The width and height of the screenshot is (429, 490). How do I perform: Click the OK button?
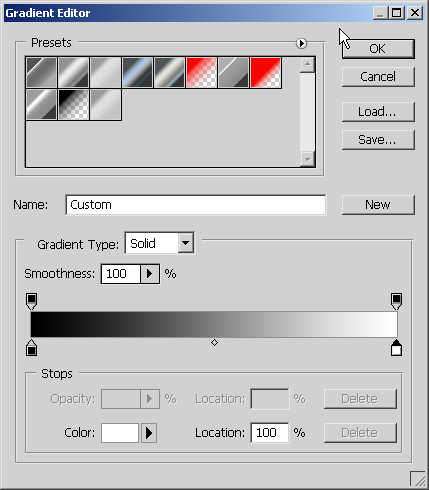pyautogui.click(x=378, y=49)
